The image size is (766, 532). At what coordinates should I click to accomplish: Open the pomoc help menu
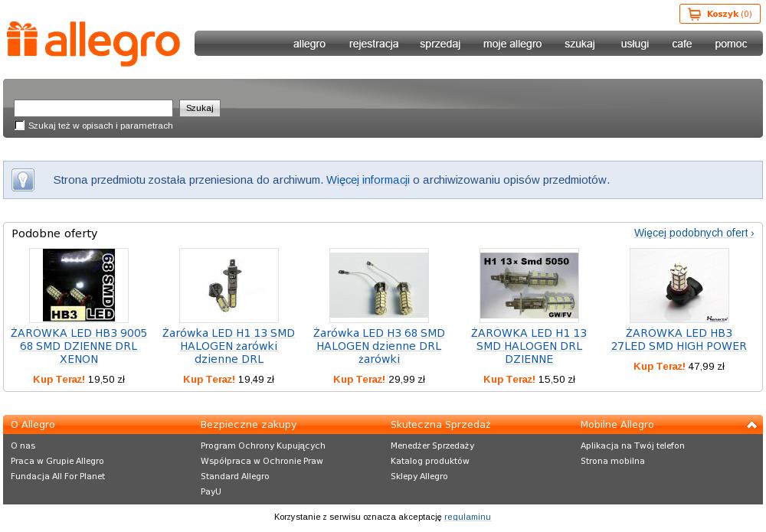[x=731, y=44]
